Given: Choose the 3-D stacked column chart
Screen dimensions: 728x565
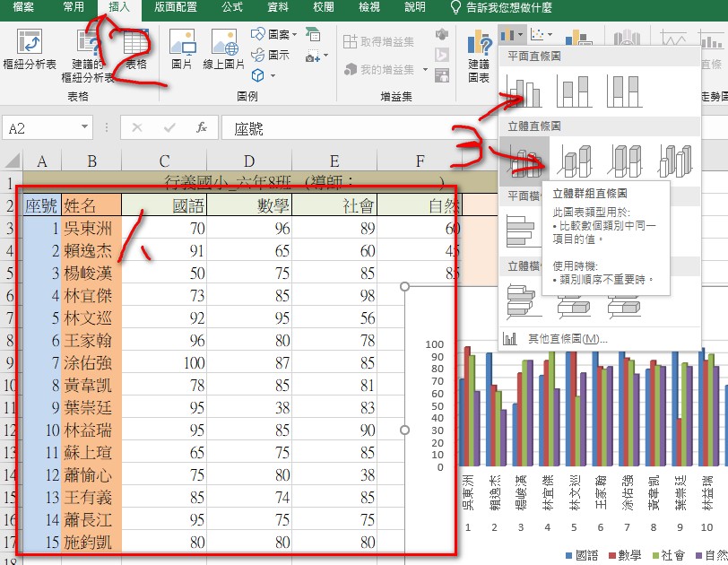Looking at the screenshot, I should [x=575, y=161].
